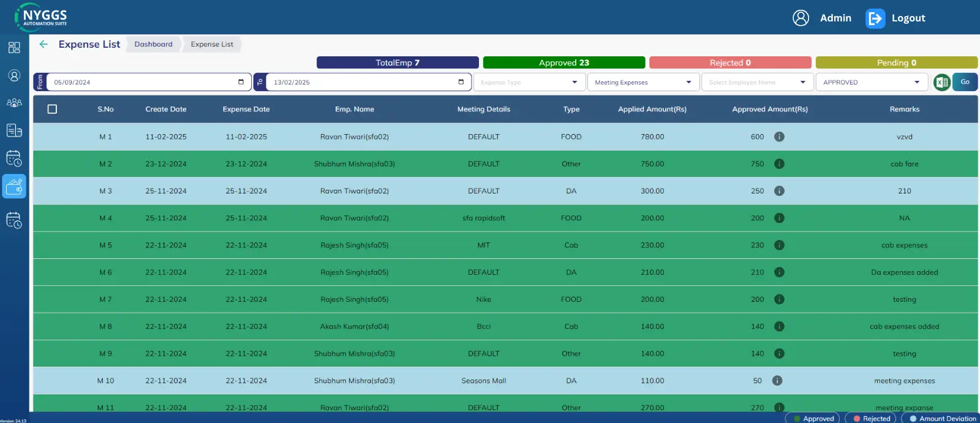Show info for M 8 approved amount
Viewport: 980px width, 423px height.
[779, 326]
